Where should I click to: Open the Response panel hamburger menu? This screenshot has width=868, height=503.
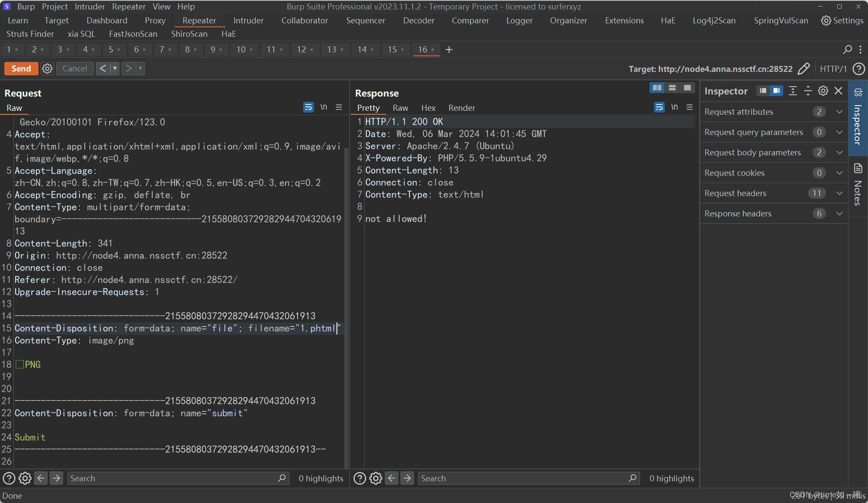coord(690,107)
